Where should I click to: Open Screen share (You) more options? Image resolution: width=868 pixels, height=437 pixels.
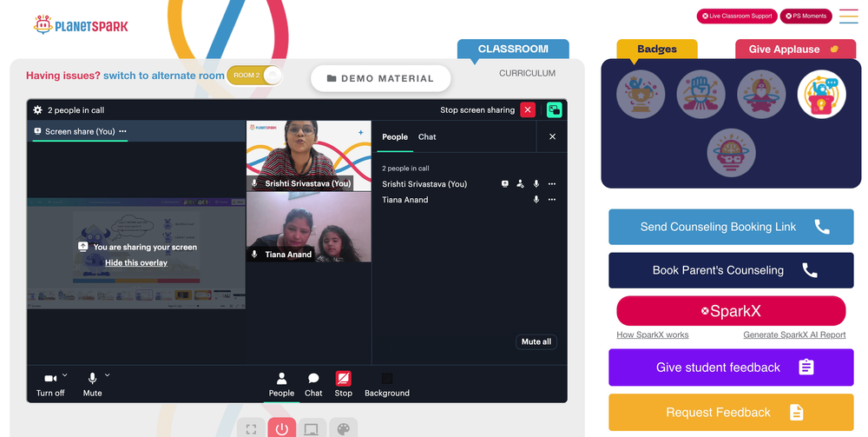coord(123,131)
